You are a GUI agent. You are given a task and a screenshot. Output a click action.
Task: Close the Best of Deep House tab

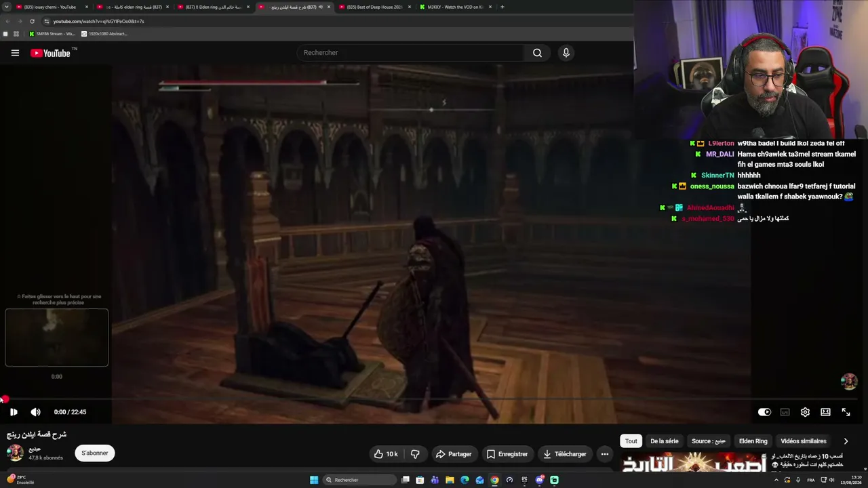[x=410, y=7]
